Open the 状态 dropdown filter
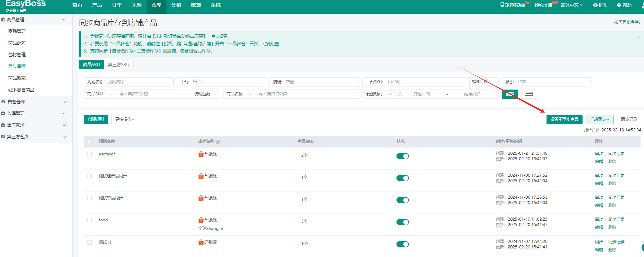The width and height of the screenshot is (644, 257). [547, 82]
